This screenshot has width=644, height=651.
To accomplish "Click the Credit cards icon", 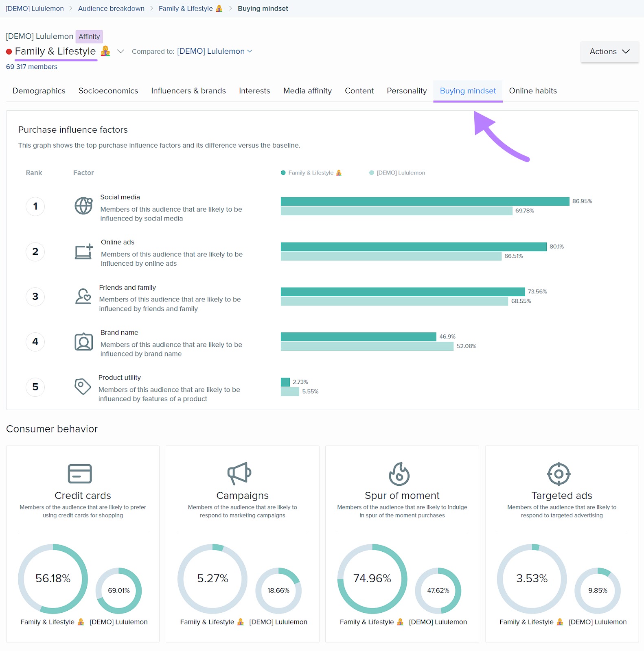I will click(80, 474).
